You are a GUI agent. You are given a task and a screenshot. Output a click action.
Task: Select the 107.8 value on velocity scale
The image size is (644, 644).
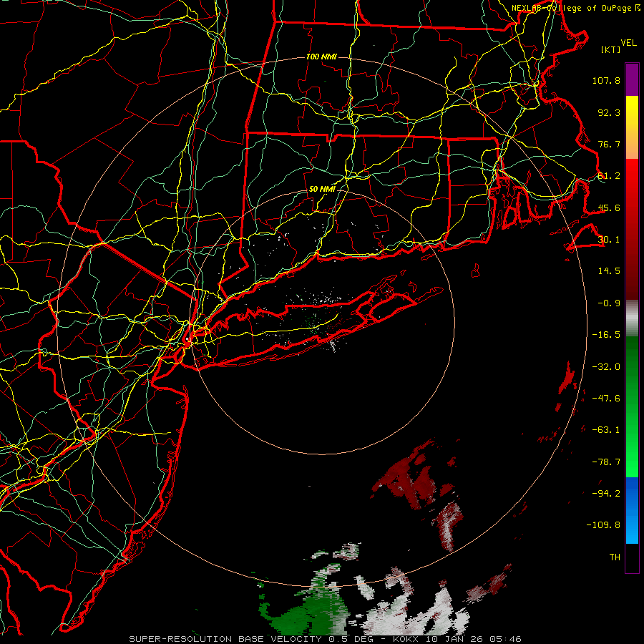[x=606, y=80]
